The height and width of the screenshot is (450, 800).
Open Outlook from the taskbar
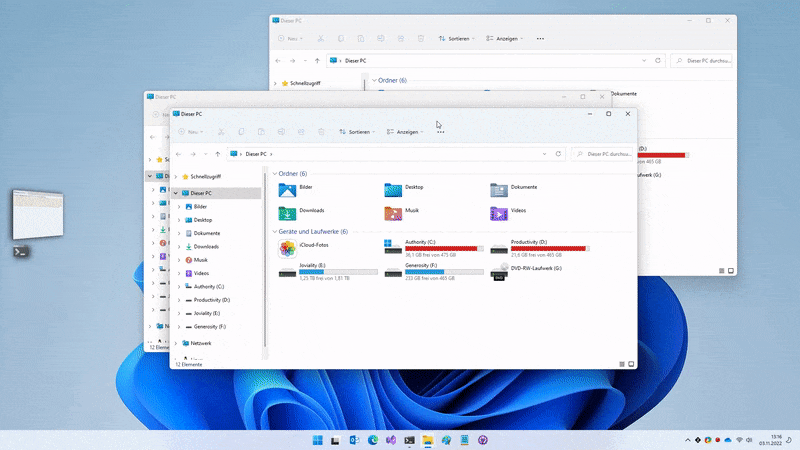click(x=354, y=440)
